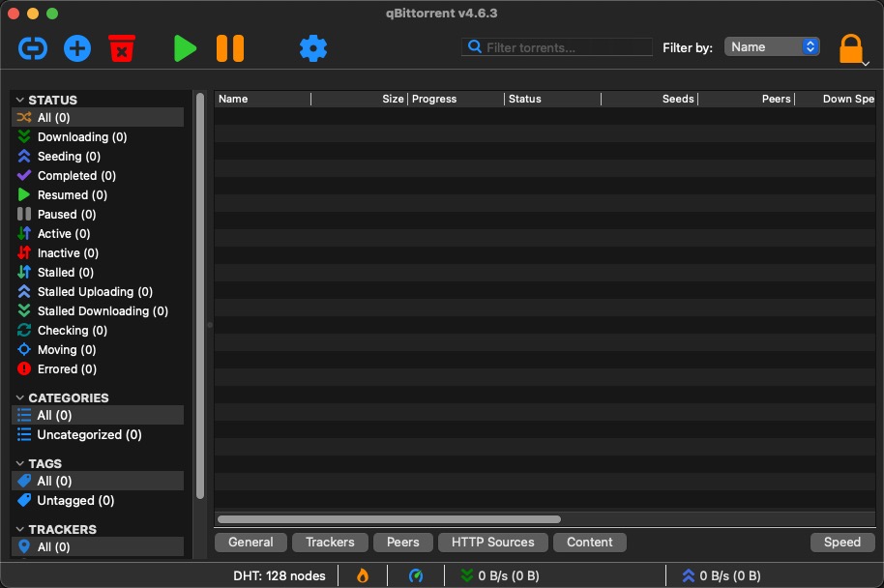Open the Filter by dropdown set to Name

pyautogui.click(x=771, y=46)
